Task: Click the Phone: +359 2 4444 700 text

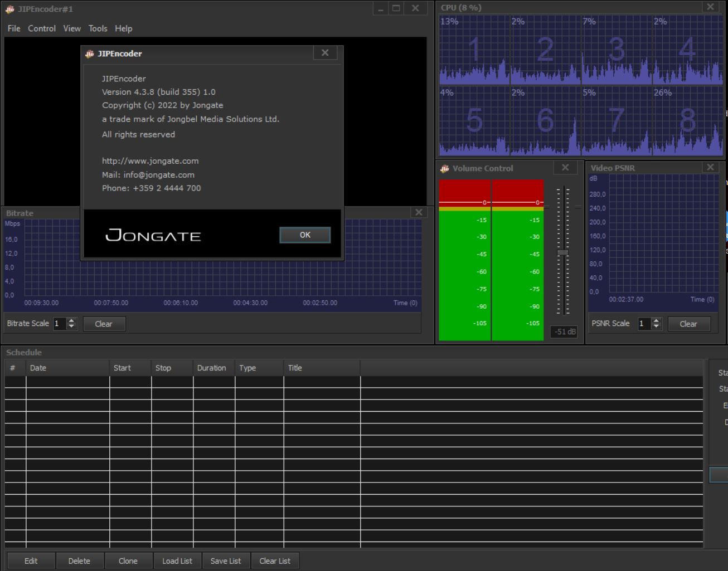Action: point(151,188)
